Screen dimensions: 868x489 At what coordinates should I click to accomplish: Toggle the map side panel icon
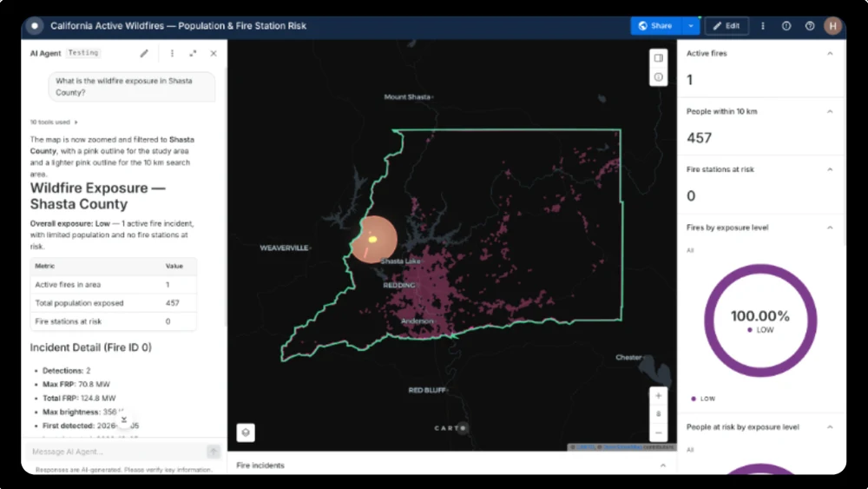point(658,57)
